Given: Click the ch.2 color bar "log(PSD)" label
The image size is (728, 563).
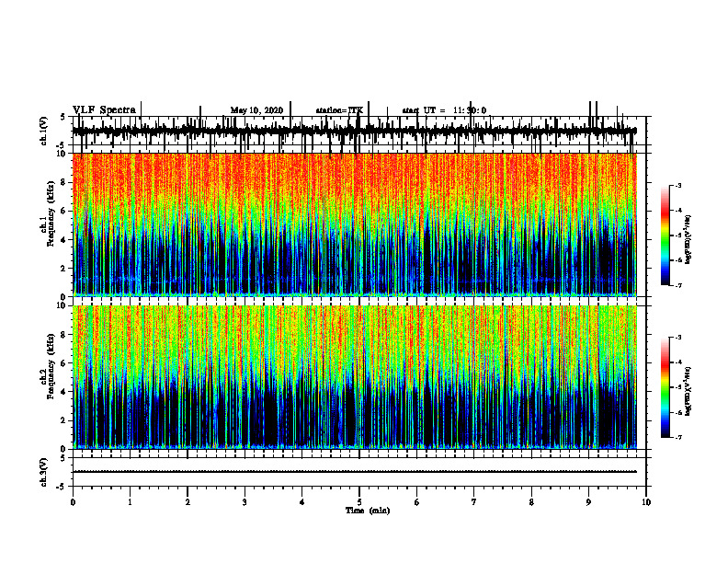Looking at the screenshot, I should pyautogui.click(x=688, y=392).
